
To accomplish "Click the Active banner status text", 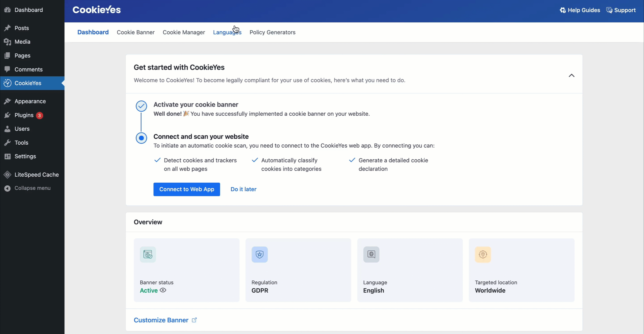I will [x=149, y=290].
